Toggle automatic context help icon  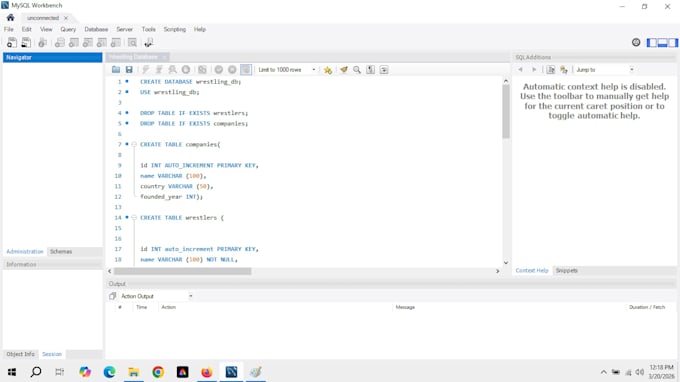(x=550, y=69)
